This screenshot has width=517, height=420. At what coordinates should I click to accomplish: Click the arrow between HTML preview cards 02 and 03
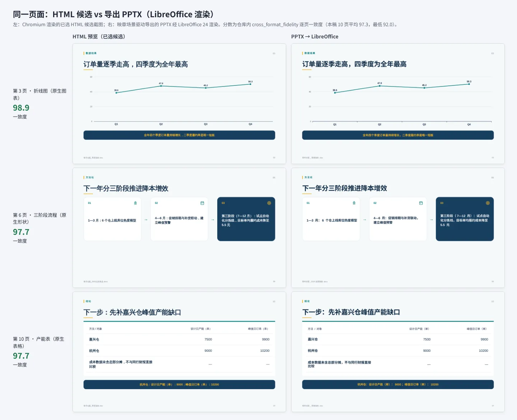(x=213, y=220)
